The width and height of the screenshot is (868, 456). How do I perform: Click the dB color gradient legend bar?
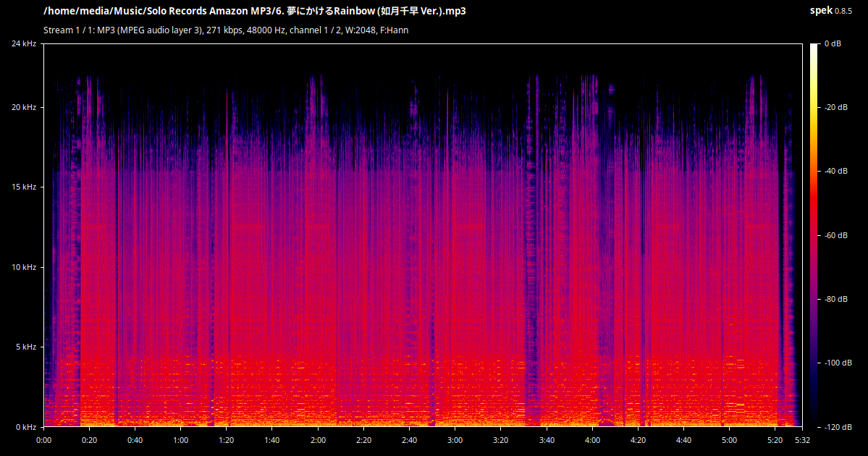pos(814,235)
